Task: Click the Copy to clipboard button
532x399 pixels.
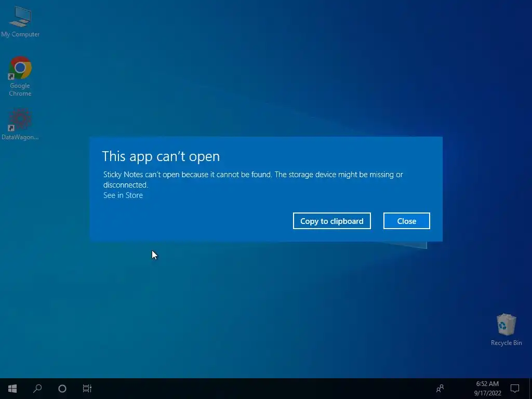Action: click(332, 221)
